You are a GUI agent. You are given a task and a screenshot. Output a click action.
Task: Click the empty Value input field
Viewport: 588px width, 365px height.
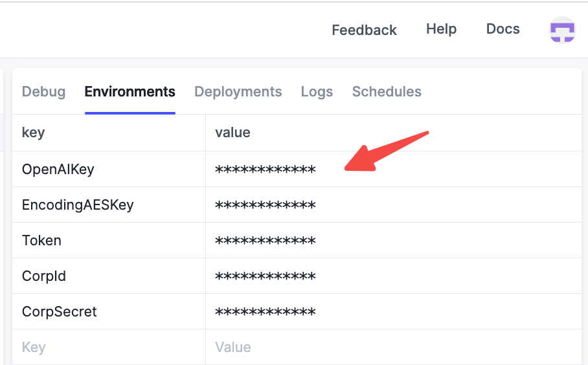coord(393,347)
